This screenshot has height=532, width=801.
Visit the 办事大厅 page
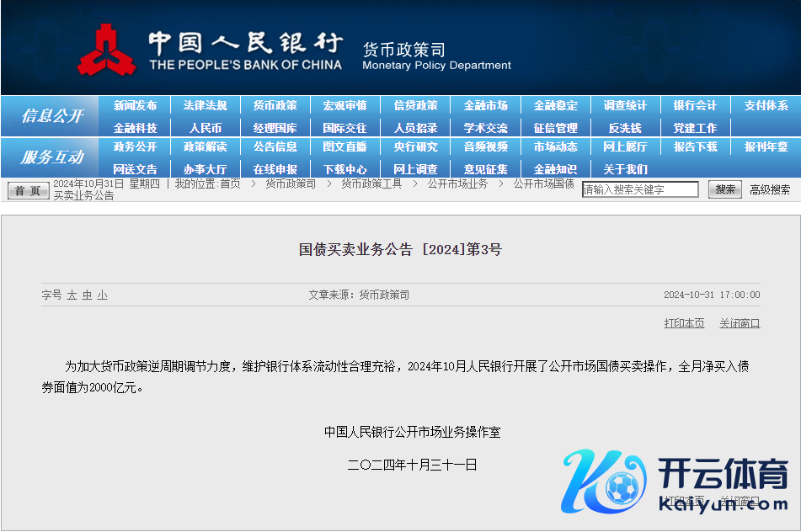[x=205, y=169]
